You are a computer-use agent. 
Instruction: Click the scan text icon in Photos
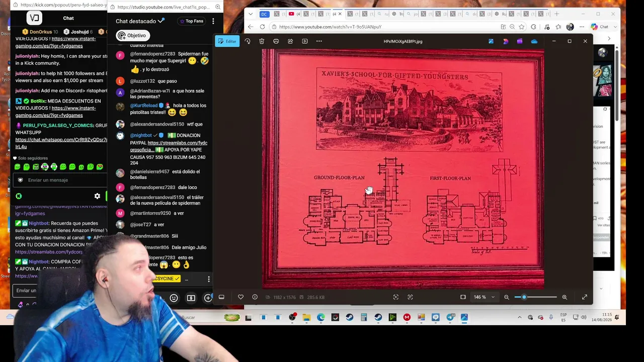410,297
